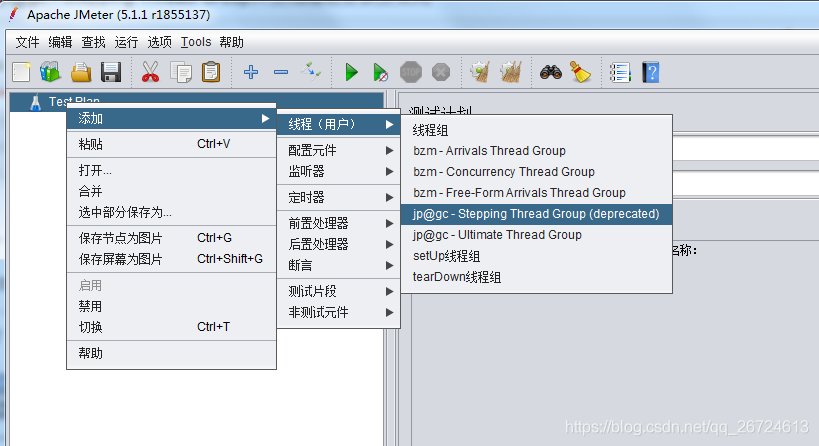Expand the 配置元件 submenu

(x=338, y=150)
